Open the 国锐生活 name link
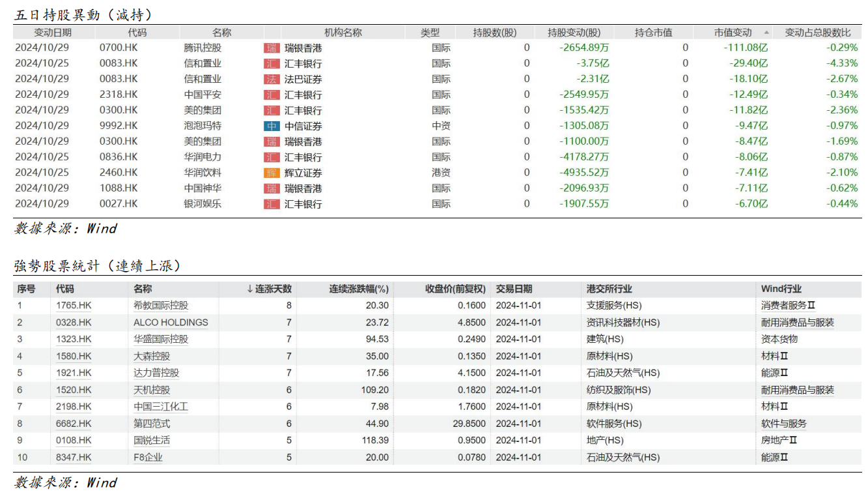The width and height of the screenshot is (868, 496). tap(152, 441)
